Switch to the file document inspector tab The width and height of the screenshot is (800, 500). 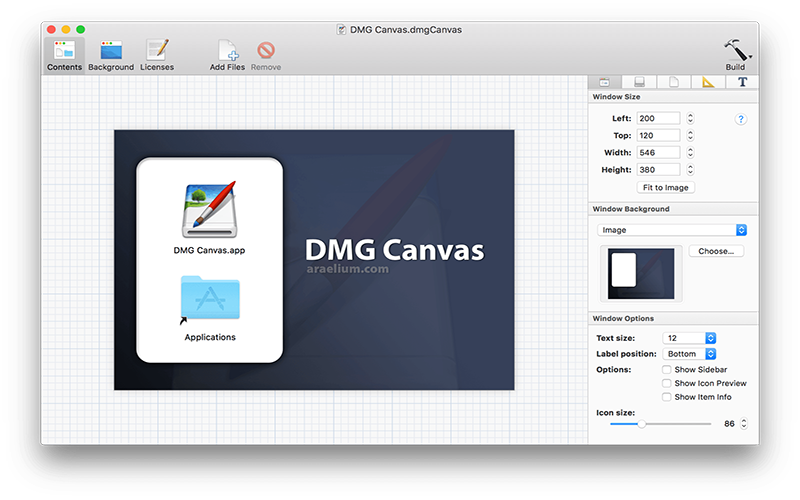pos(673,82)
